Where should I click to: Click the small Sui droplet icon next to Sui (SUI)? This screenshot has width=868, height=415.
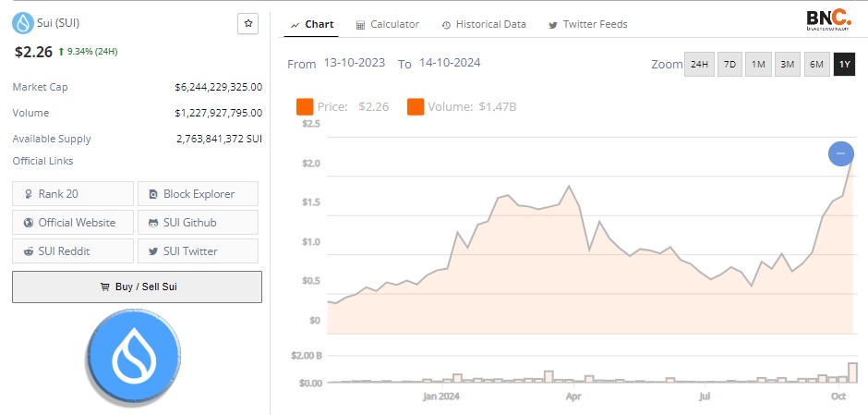pyautogui.click(x=23, y=24)
